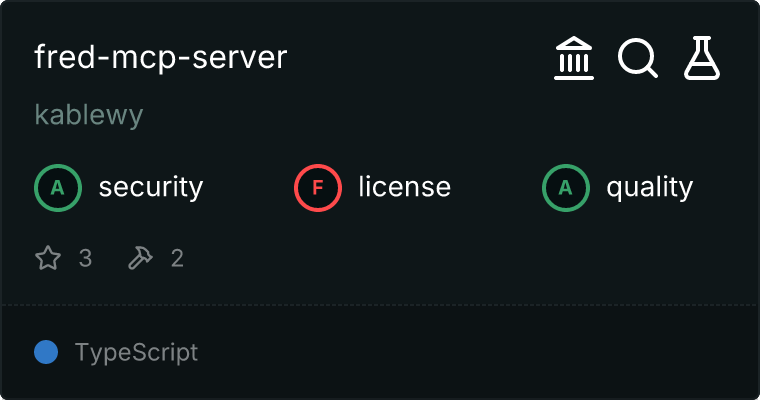Viewport: 760px width, 400px height.
Task: Click the magnifying glass icon
Action: tap(637, 59)
